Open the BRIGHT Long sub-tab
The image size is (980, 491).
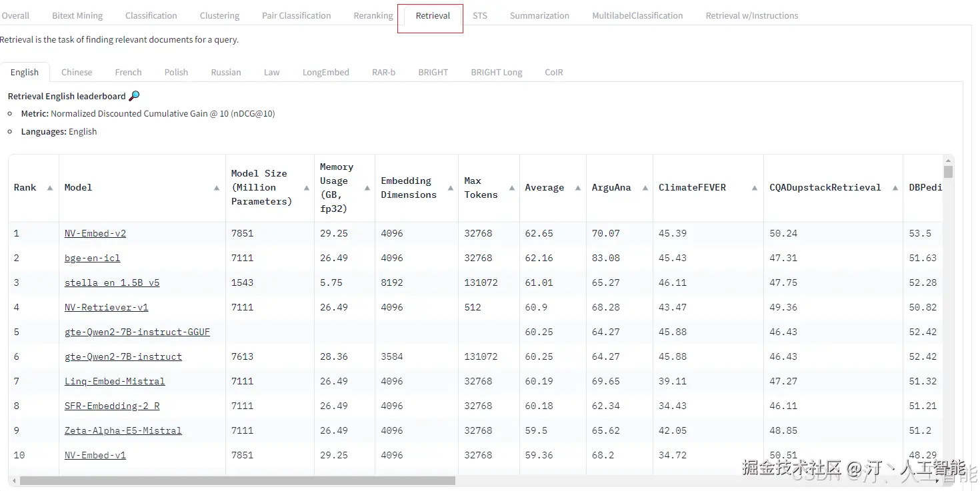(496, 72)
